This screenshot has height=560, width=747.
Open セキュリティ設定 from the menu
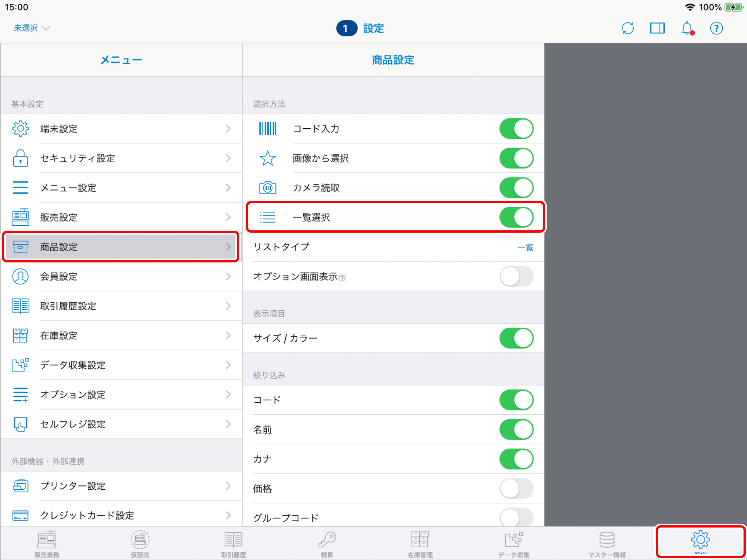121,158
